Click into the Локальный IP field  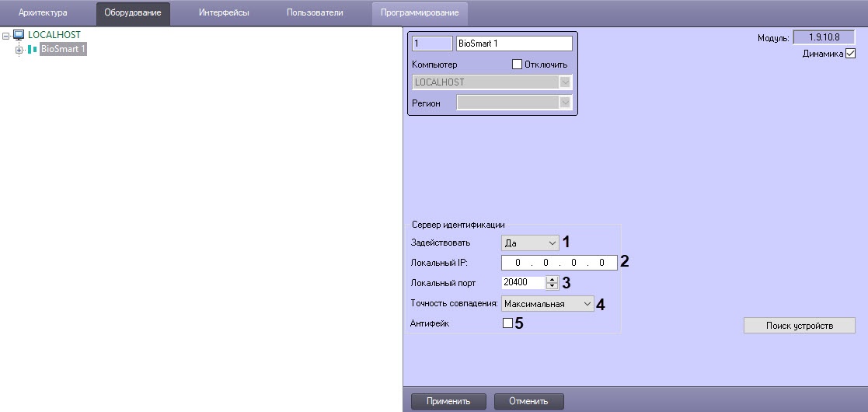[x=559, y=263]
